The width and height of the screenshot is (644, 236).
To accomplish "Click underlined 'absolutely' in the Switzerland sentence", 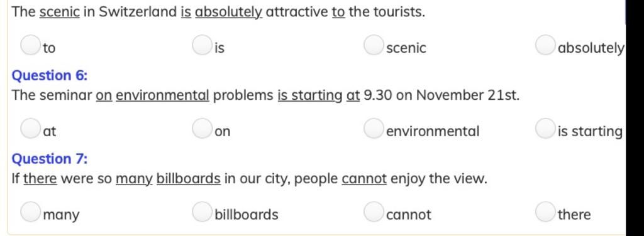I will (229, 12).
